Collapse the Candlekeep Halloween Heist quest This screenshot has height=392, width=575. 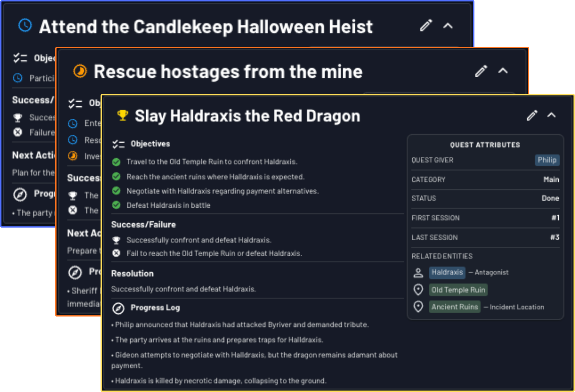coord(448,26)
